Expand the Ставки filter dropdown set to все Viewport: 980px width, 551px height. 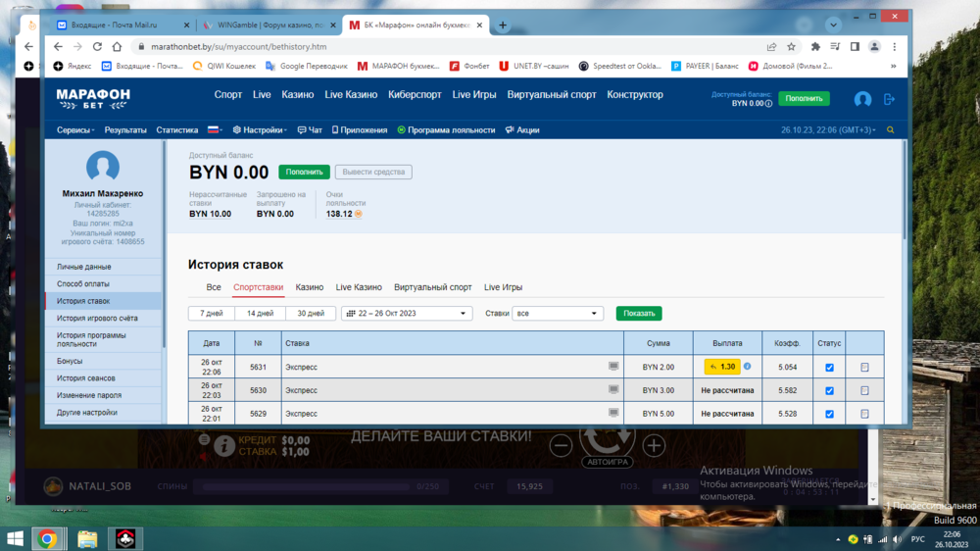pos(557,314)
